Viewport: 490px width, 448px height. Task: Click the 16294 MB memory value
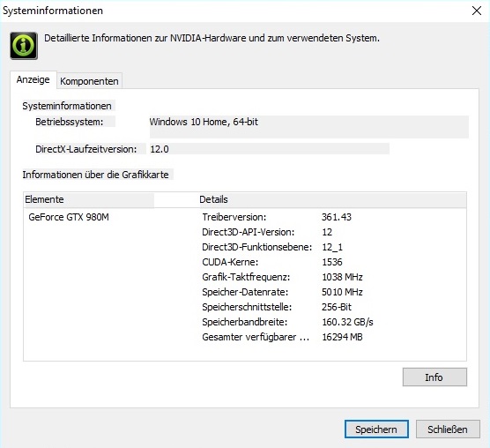[x=342, y=337]
